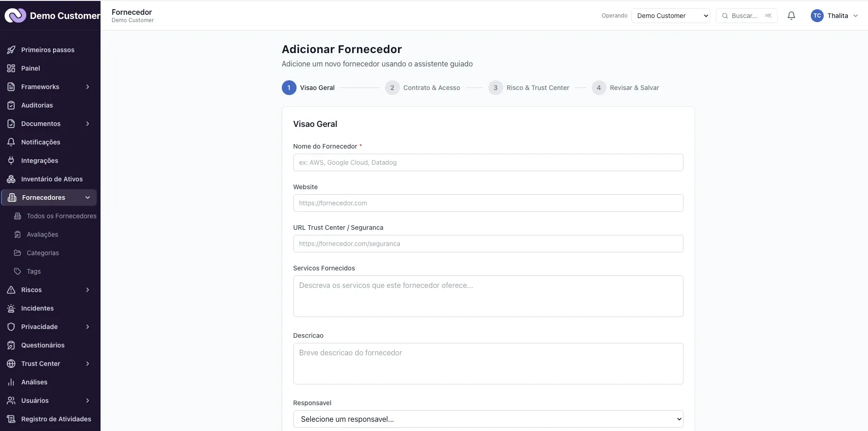Expand the Usuários menu chevron
Viewport: 868px width, 431px height.
(x=88, y=401)
